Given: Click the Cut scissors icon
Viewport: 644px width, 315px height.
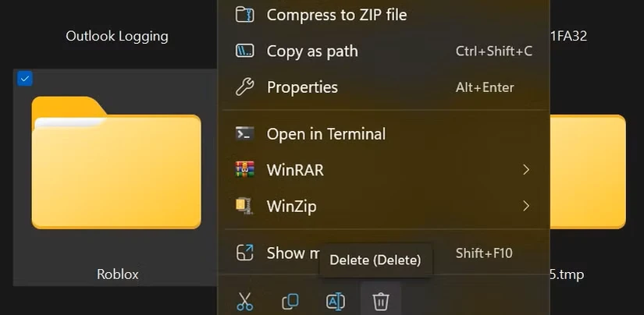Looking at the screenshot, I should tap(245, 302).
